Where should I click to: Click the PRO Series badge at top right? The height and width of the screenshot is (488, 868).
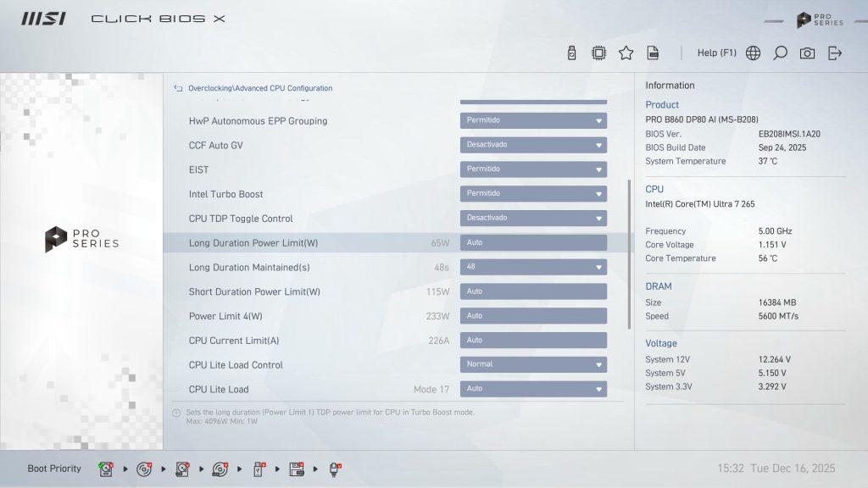tap(820, 20)
